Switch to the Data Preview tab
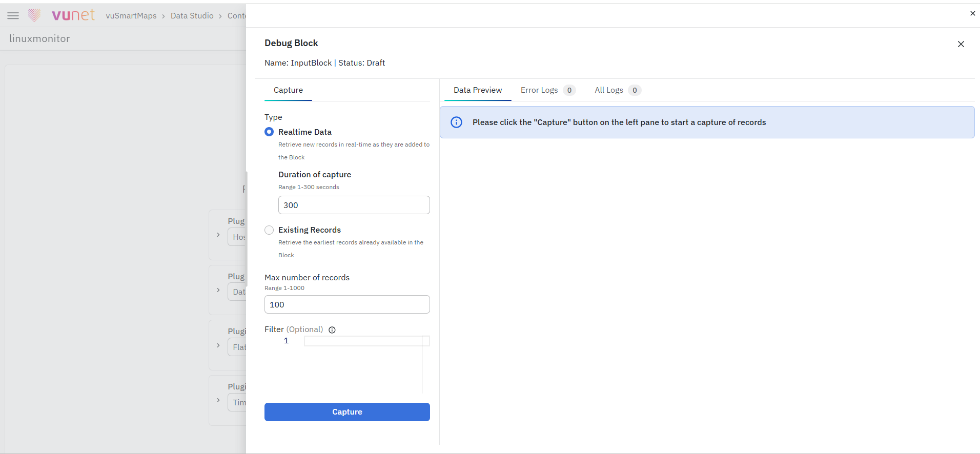 point(478,90)
